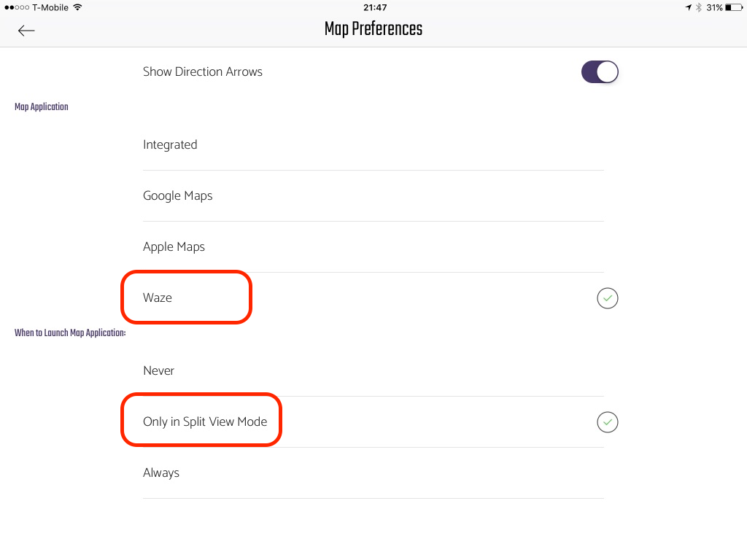The image size is (747, 560).
Task: Tap the location services arrow icon
Action: (689, 7)
